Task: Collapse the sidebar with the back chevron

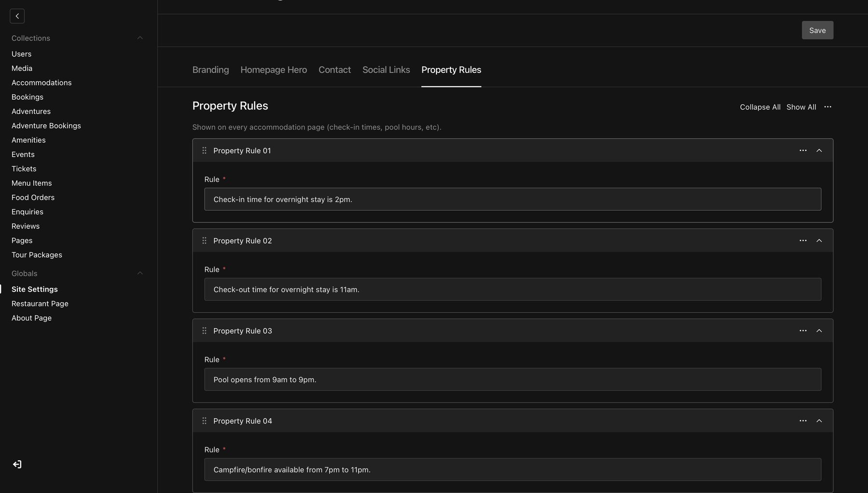Action: coord(17,16)
